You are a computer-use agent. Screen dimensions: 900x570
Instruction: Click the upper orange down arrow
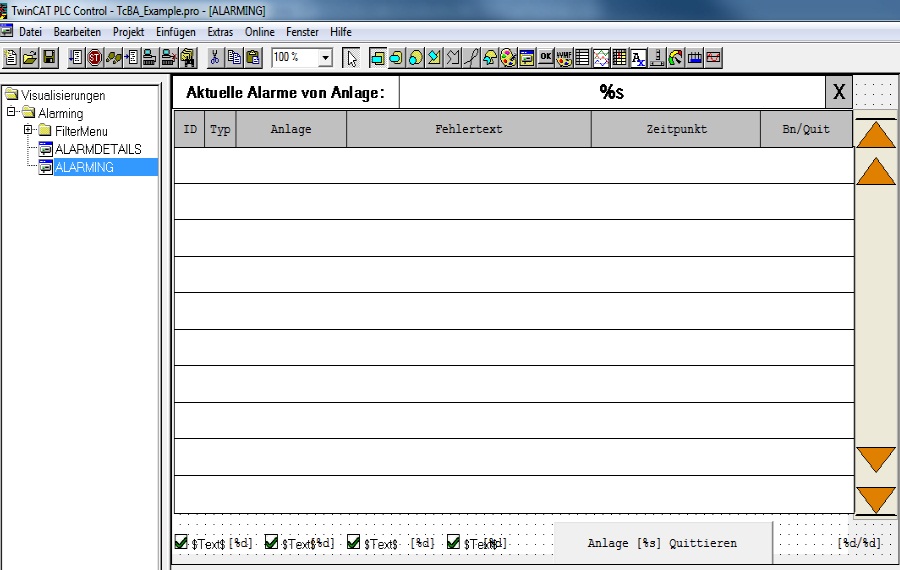tap(876, 460)
